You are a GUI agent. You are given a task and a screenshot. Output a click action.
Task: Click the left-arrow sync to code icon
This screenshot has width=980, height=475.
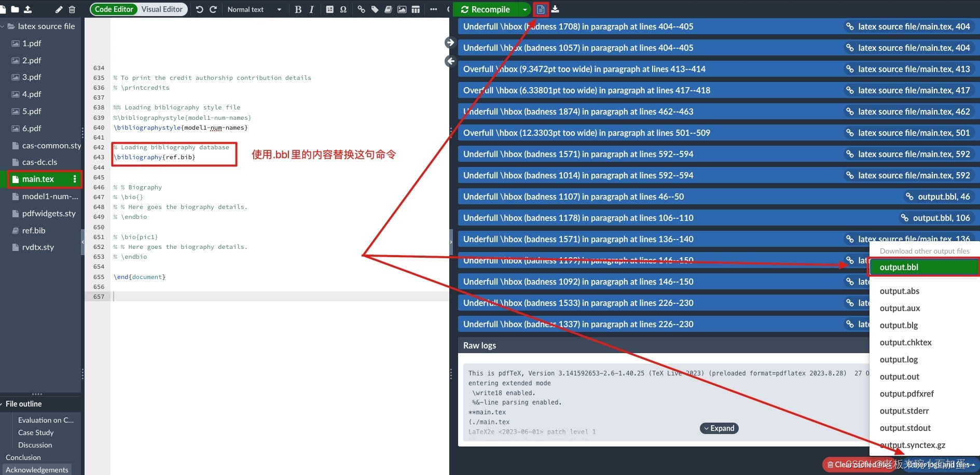(450, 61)
